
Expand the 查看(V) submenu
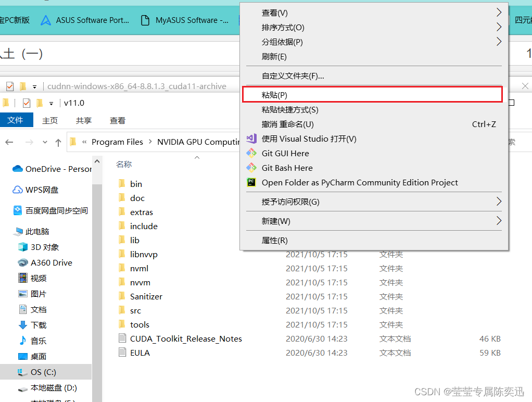tap(499, 12)
